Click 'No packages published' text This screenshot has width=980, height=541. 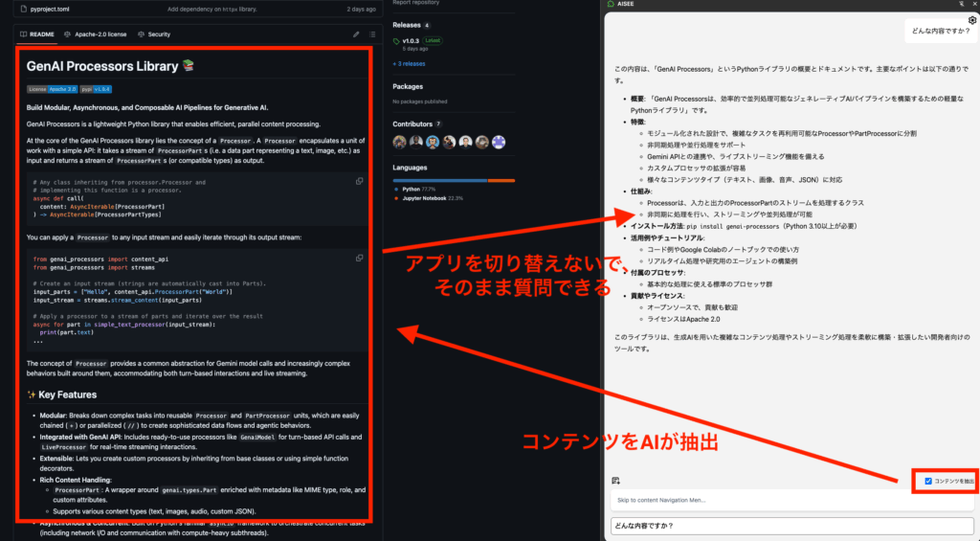[419, 101]
